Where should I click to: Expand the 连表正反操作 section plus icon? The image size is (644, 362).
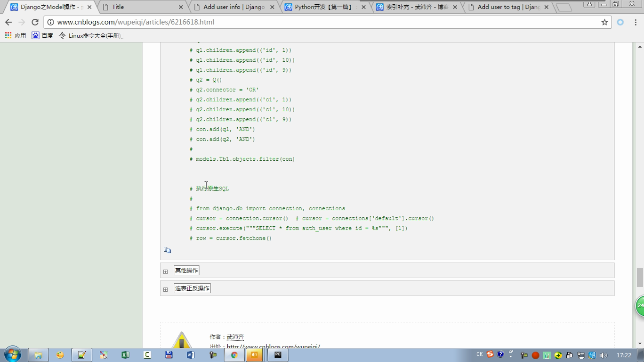[165, 289]
